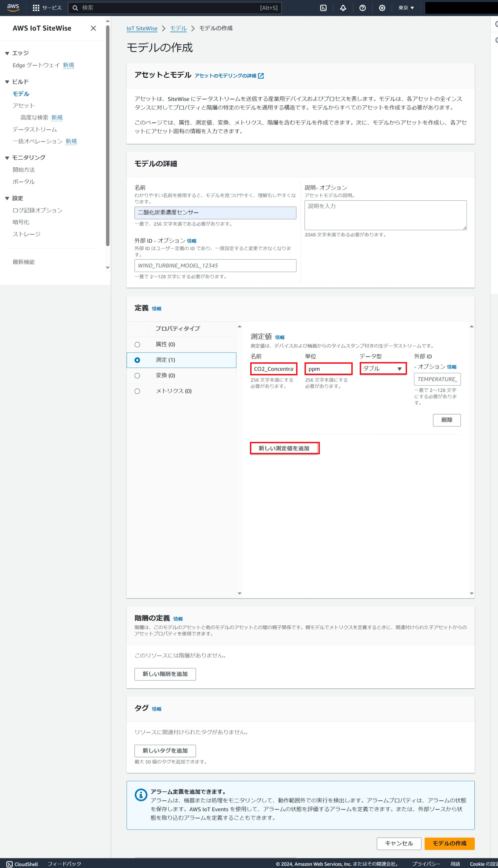Select the メトリクス (0) property type radio
This screenshot has width=498, height=868.
[x=137, y=391]
